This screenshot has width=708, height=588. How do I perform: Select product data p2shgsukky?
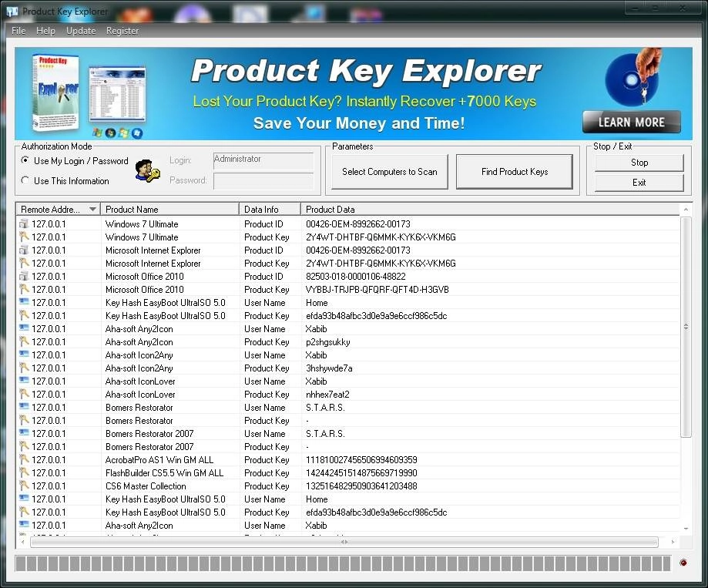[328, 342]
